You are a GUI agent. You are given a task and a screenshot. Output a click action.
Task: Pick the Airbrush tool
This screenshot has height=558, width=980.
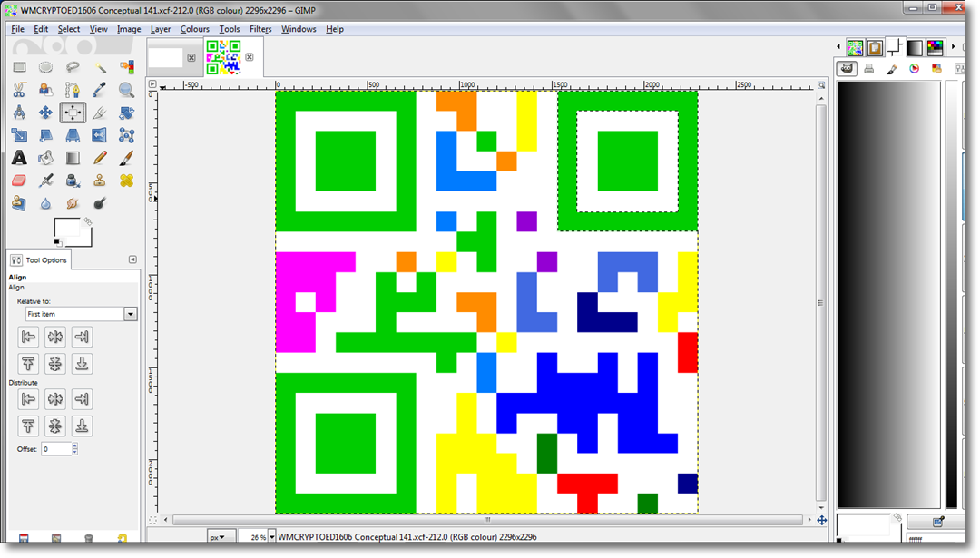pos(45,181)
